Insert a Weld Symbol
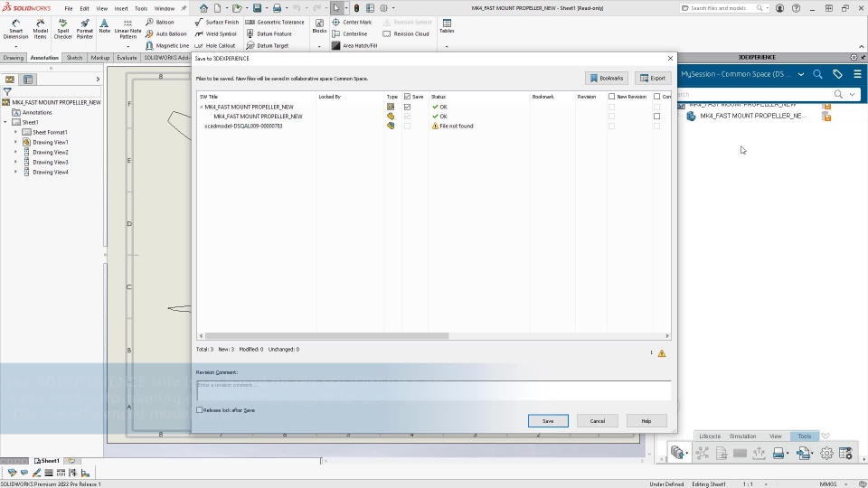868x488 pixels. coord(216,33)
